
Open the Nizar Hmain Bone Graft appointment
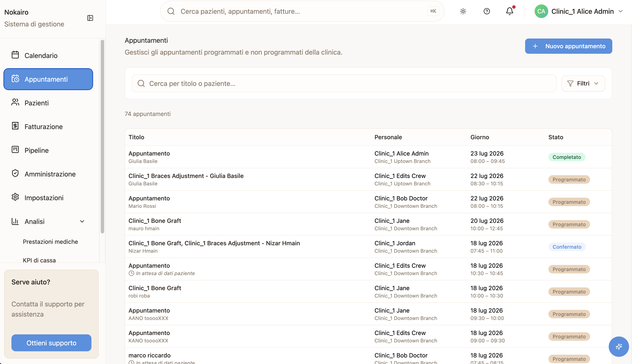368,247
